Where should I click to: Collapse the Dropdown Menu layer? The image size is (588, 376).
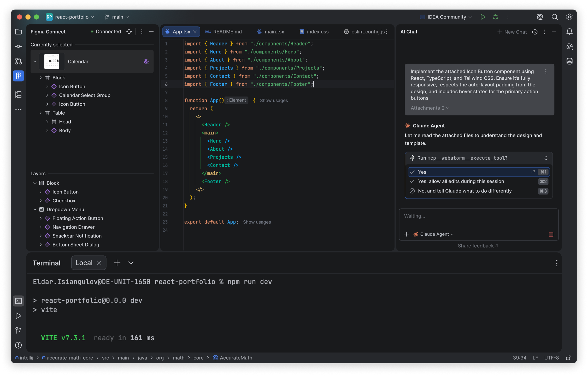pos(35,209)
